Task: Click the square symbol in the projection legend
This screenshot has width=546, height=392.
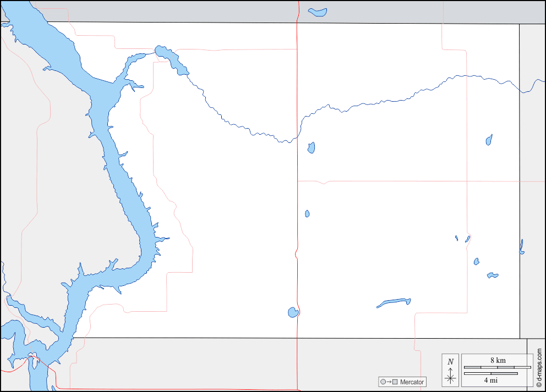Action: click(395, 382)
